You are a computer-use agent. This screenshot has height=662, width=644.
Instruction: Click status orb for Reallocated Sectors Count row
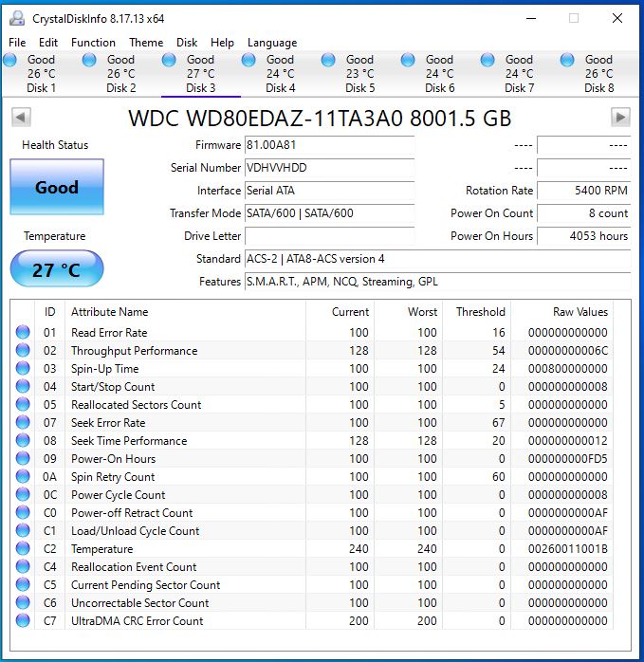23,404
